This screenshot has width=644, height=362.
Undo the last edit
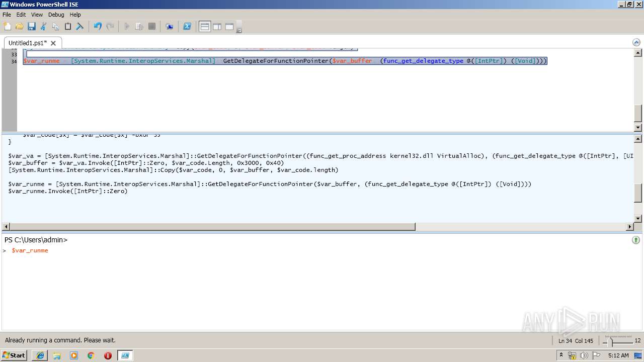[98, 26]
